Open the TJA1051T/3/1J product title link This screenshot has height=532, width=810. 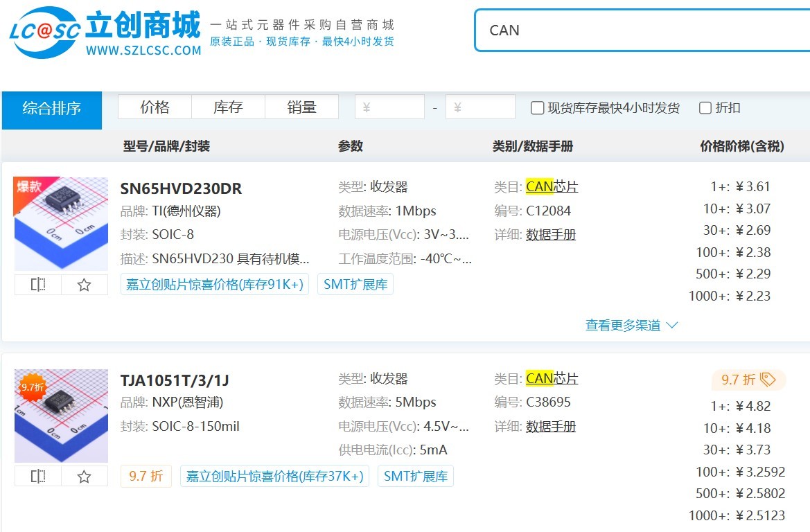click(175, 381)
